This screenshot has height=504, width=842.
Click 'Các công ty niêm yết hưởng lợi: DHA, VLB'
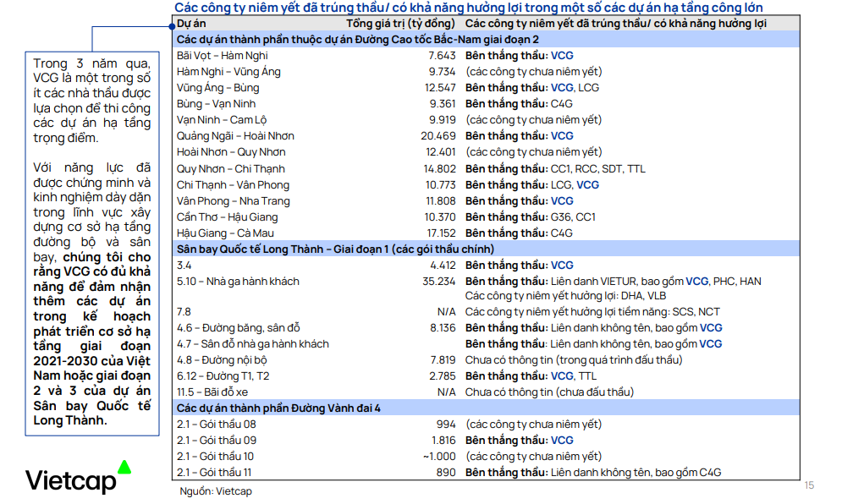[565, 296]
